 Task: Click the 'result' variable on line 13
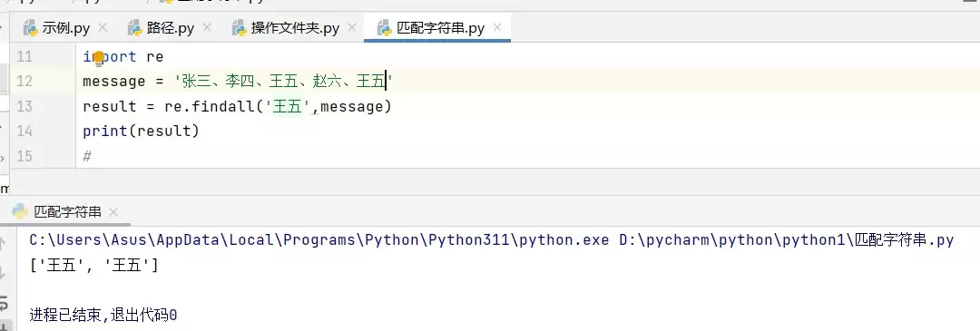(x=110, y=106)
